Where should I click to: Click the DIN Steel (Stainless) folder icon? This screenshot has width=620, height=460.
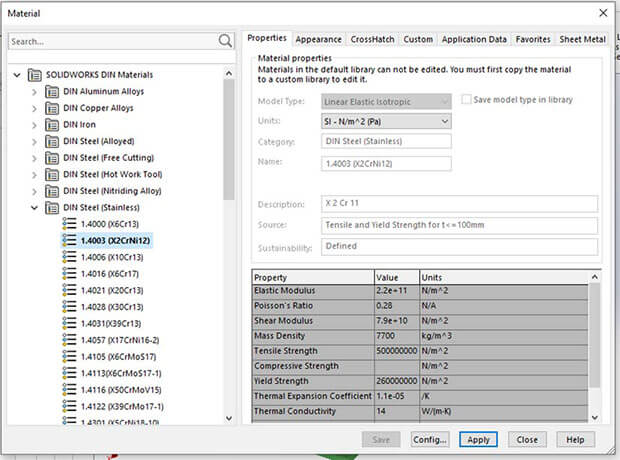pos(52,208)
